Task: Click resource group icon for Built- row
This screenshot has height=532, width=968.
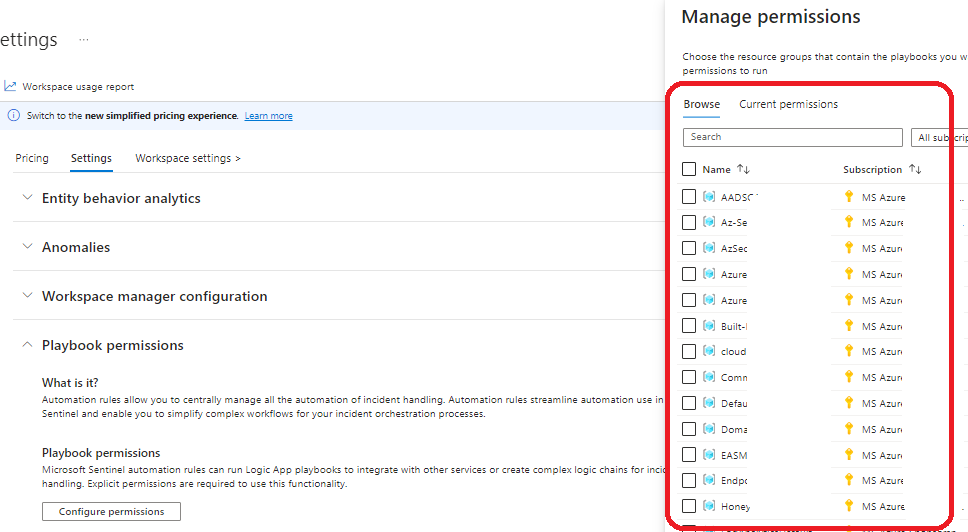Action: (709, 326)
